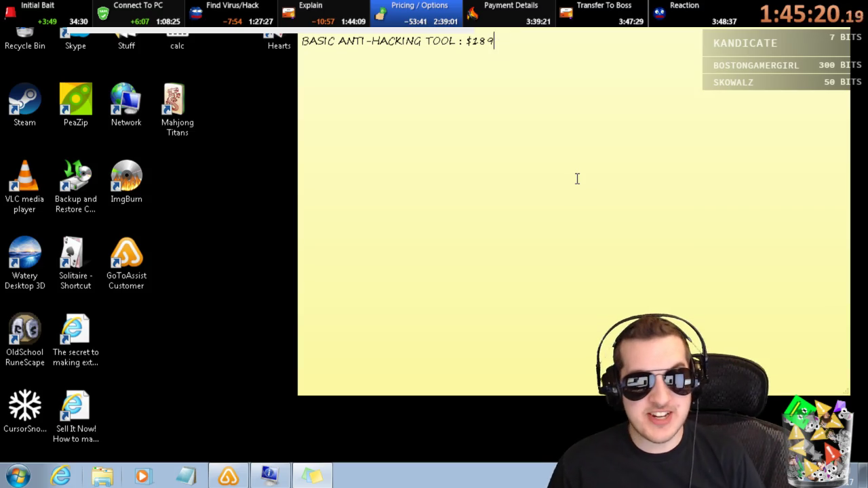Select the Hearts desktop shortcut
This screenshot has height=488, width=868.
279,39
